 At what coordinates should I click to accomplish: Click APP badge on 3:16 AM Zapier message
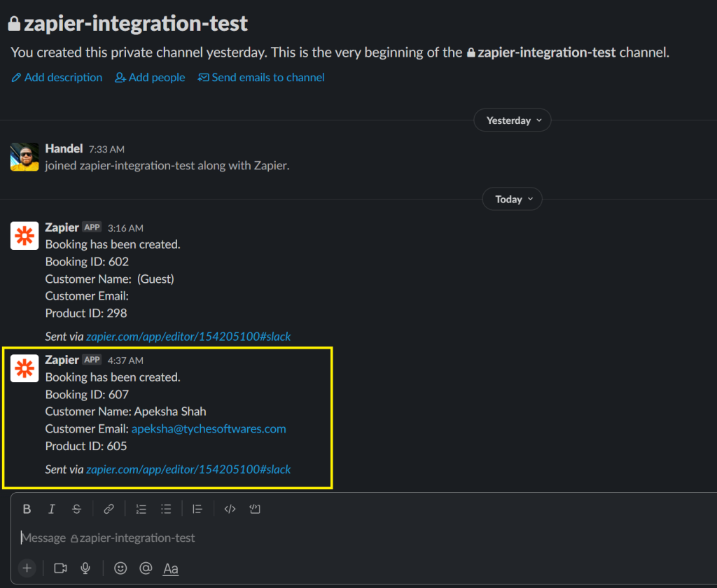tap(92, 227)
